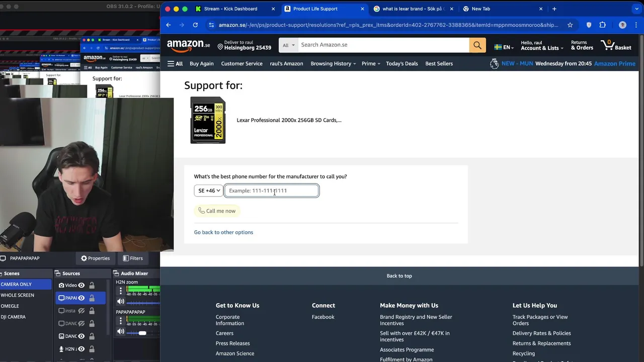Click the Deliver to Helsingborg location
Screen dimensions: 644x362
coord(245,45)
